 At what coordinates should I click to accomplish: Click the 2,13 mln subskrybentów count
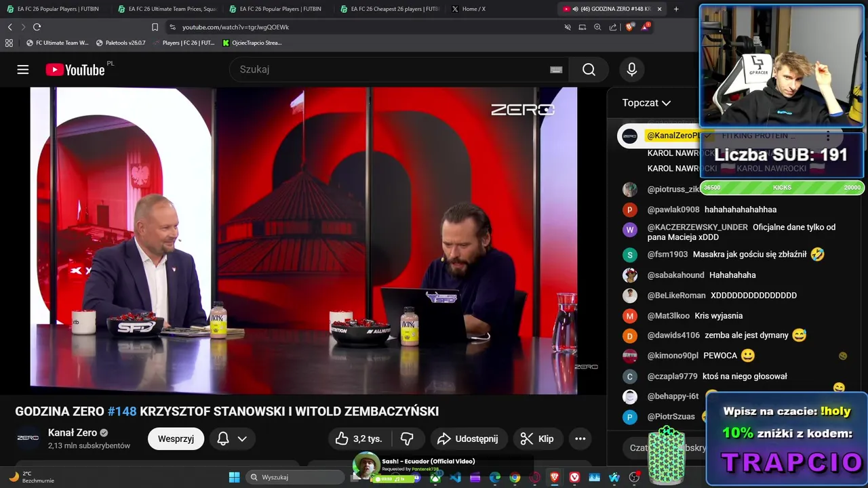click(x=89, y=446)
